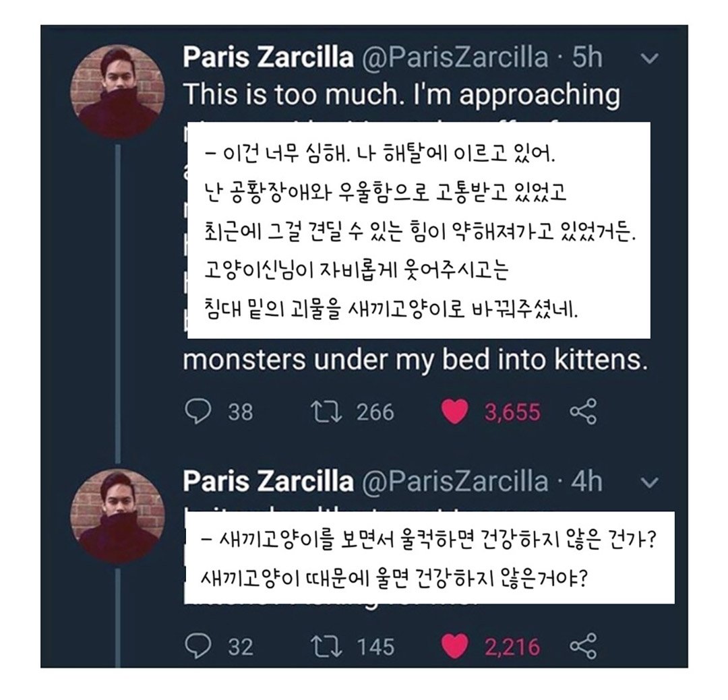The height and width of the screenshot is (700, 728).
Task: Click the 4h timestamp on the second tweet
Action: pos(587,481)
